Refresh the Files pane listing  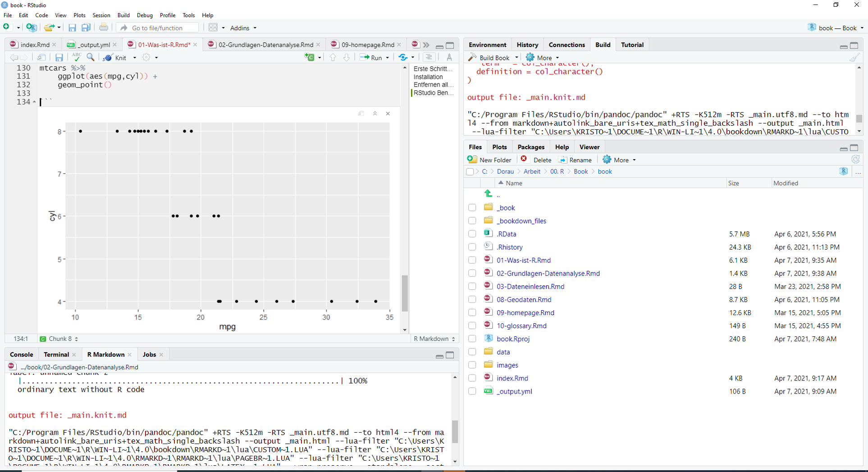click(x=855, y=160)
